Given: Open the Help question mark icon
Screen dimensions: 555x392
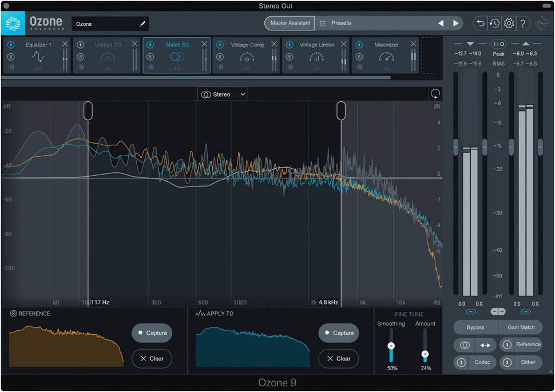Looking at the screenshot, I should [524, 23].
